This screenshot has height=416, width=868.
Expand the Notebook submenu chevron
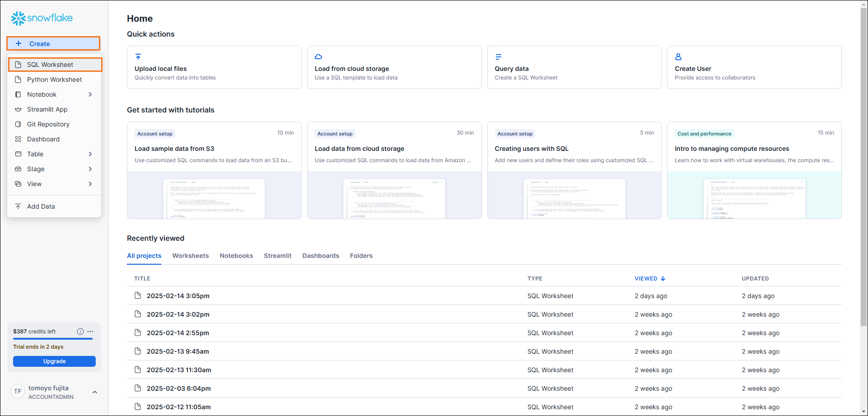[x=90, y=94]
